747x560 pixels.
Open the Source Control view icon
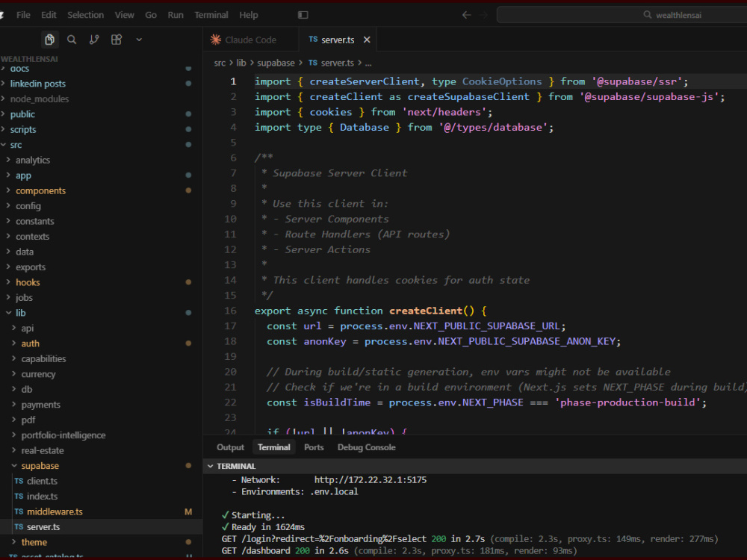click(x=94, y=40)
